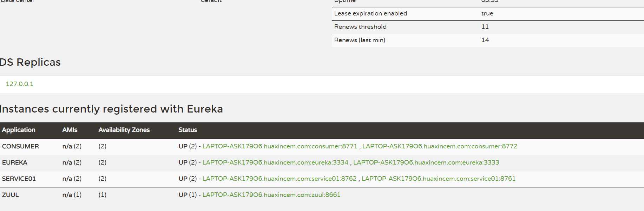This screenshot has width=644, height=211.
Task: Select the Renews threshold value 11
Action: 485,27
